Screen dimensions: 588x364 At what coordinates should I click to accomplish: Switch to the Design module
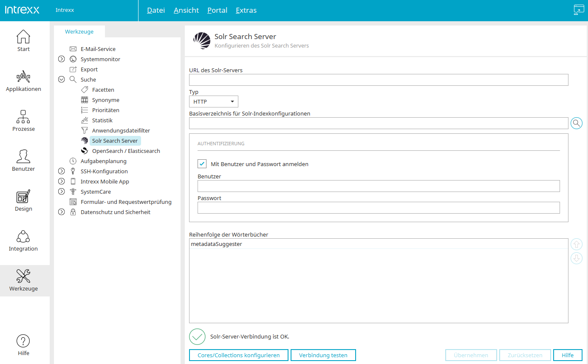(x=23, y=200)
